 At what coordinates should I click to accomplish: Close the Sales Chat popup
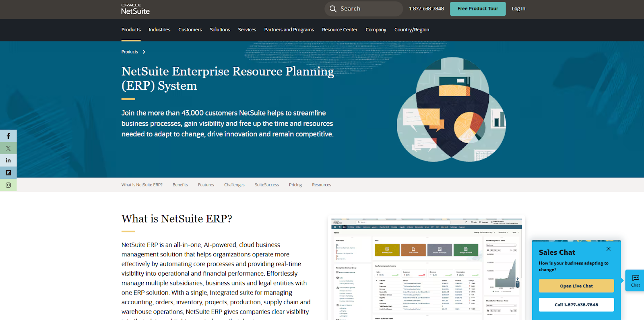point(609,249)
